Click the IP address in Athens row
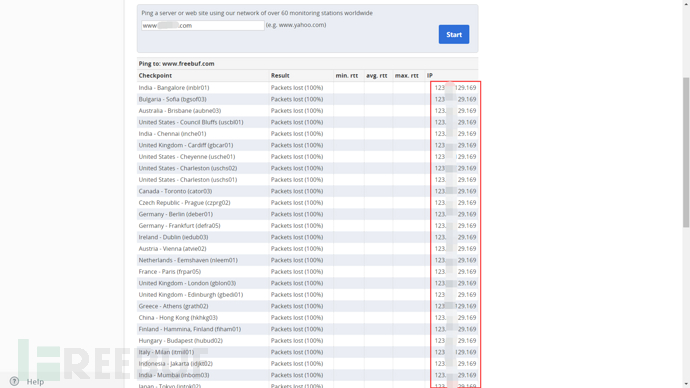 coord(455,306)
